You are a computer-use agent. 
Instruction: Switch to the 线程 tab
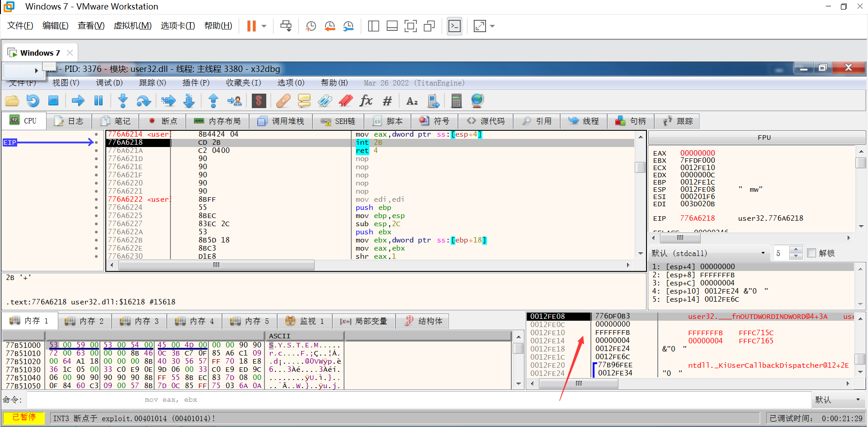(x=584, y=121)
